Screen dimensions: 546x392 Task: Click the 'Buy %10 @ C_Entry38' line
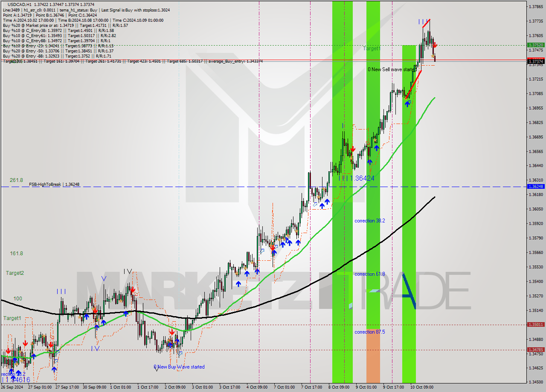click(x=58, y=30)
